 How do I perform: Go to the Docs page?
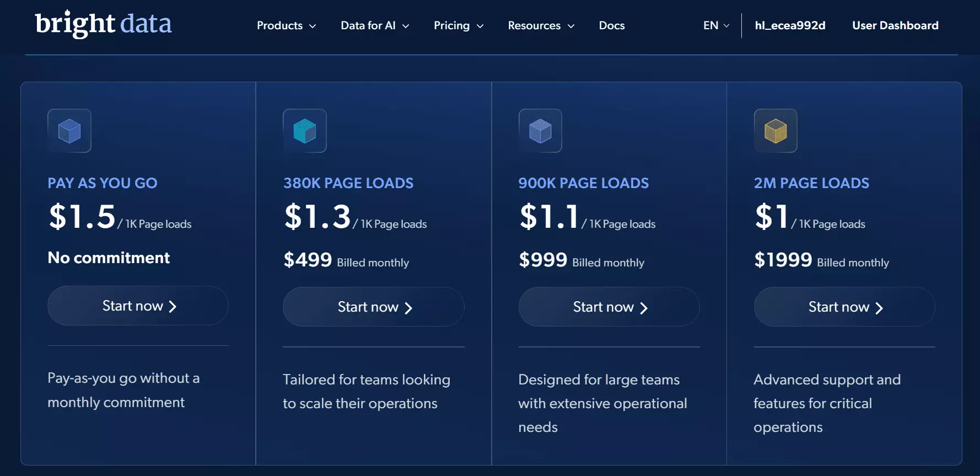tap(612, 25)
